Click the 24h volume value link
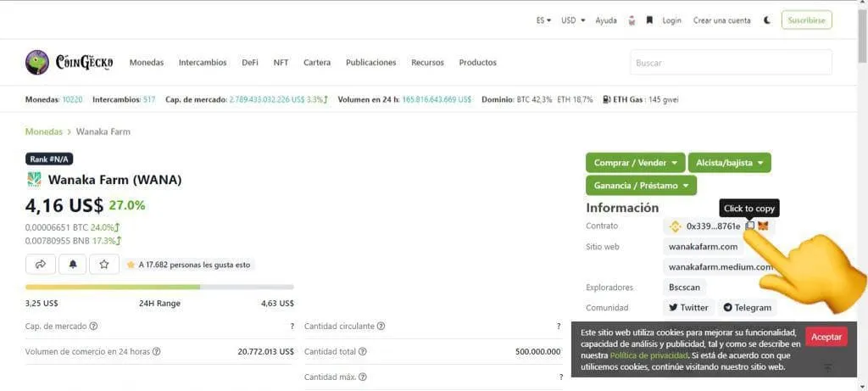Image resolution: width=868 pixels, height=391 pixels. click(x=437, y=100)
